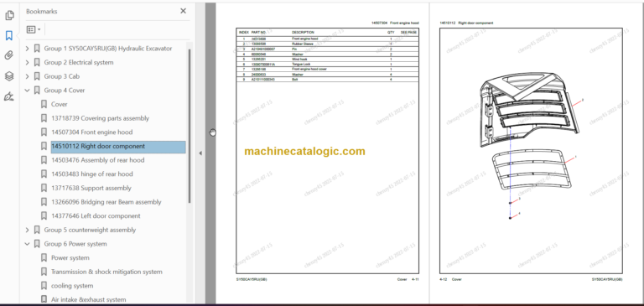Expand Group 2 Electrical system
644x306 pixels.
[27, 62]
